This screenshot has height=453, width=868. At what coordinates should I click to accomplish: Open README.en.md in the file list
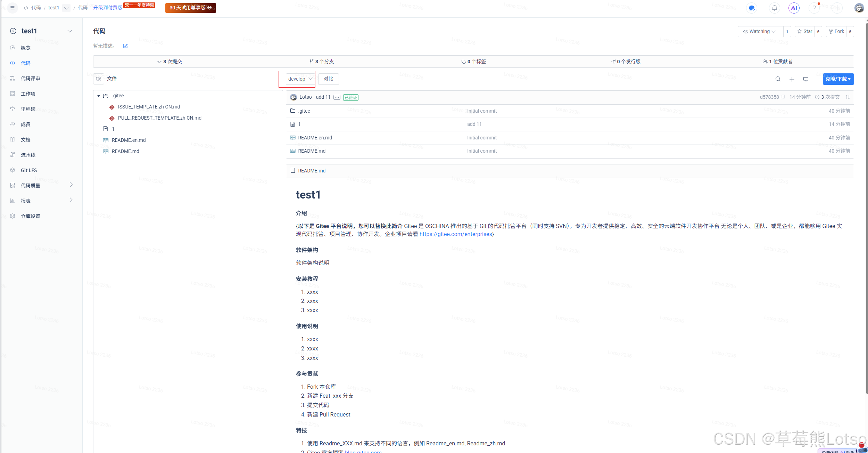pyautogui.click(x=315, y=138)
